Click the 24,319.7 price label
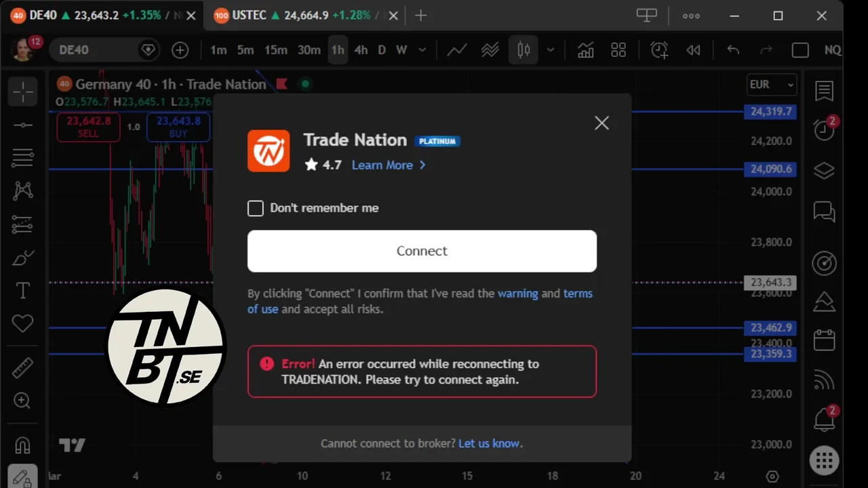Screen dimensions: 868x488 tap(770, 112)
